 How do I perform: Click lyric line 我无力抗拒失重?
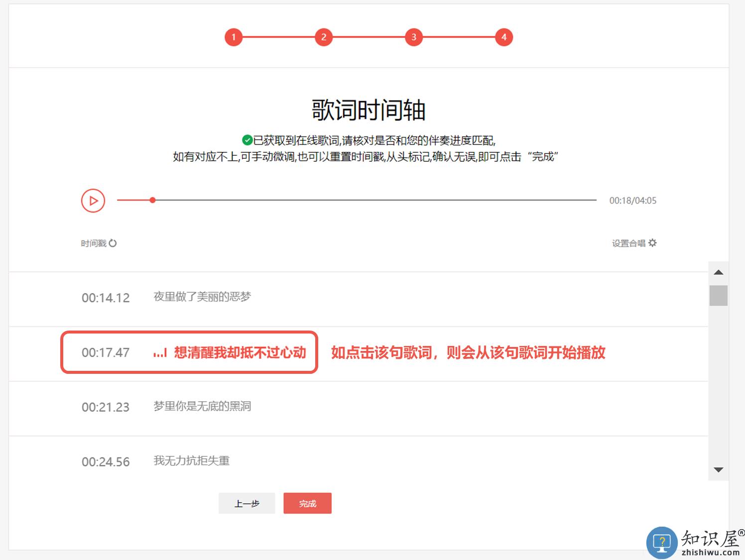pos(191,461)
